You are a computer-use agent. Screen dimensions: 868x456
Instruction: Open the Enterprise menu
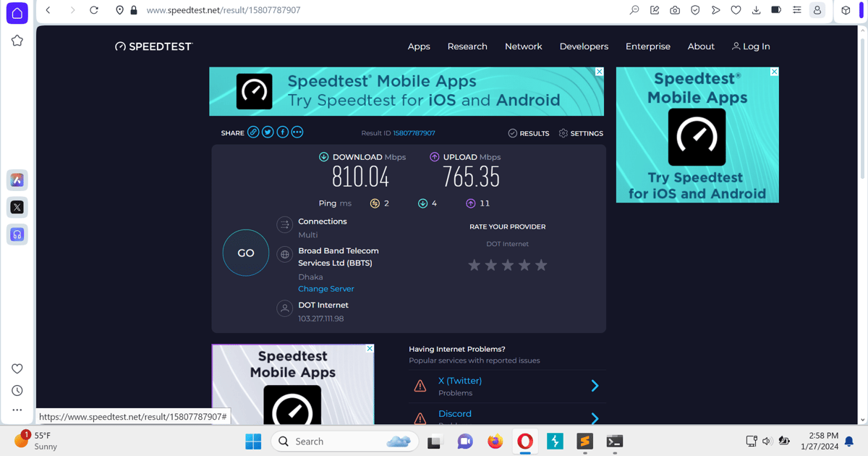coord(648,46)
